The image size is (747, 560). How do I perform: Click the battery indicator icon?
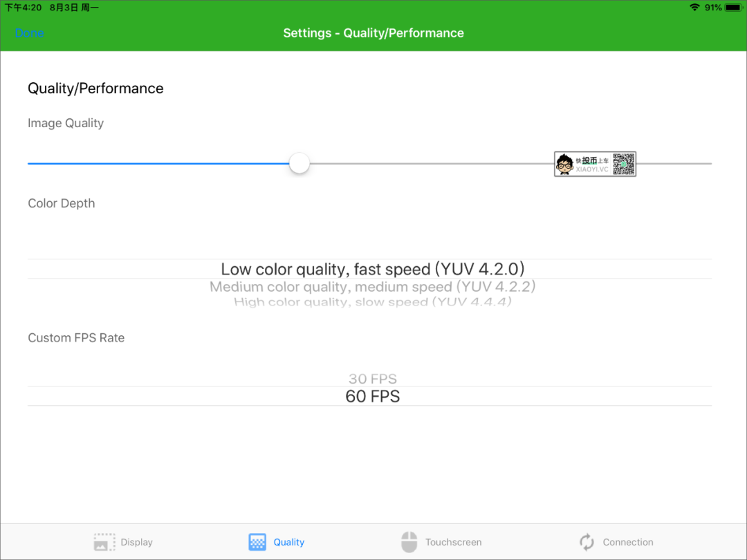(733, 7)
